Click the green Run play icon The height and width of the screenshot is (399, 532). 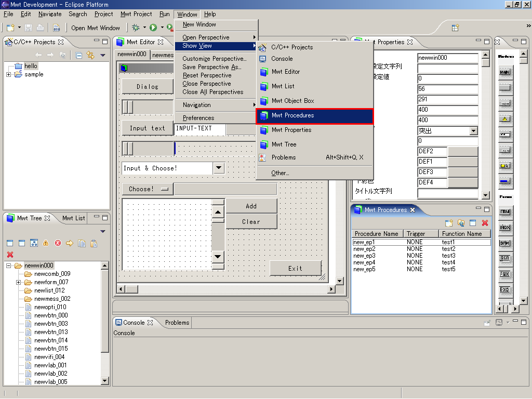pos(153,28)
